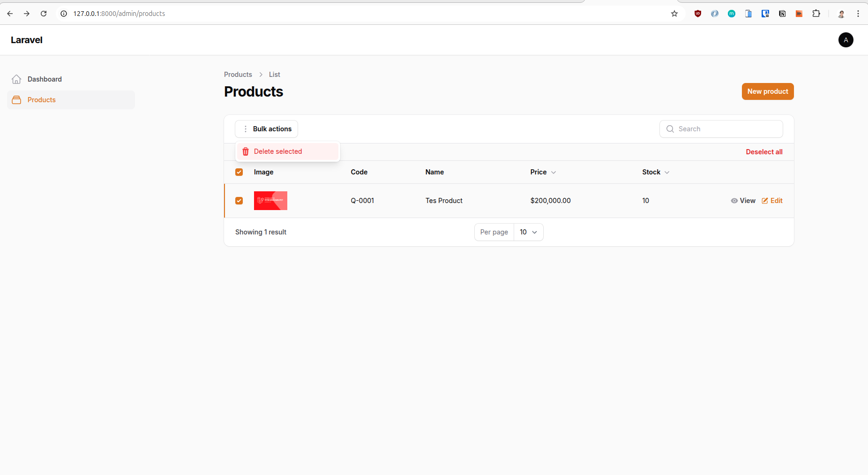
Task: Open the Per page dropdown showing 10
Action: [528, 232]
